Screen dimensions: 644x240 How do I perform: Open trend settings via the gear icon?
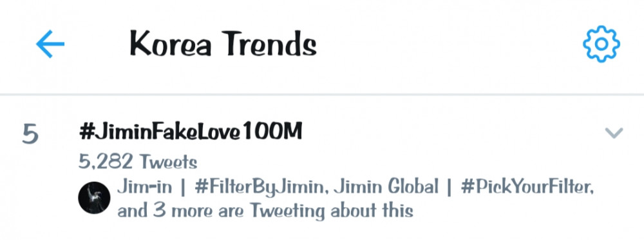point(601,44)
